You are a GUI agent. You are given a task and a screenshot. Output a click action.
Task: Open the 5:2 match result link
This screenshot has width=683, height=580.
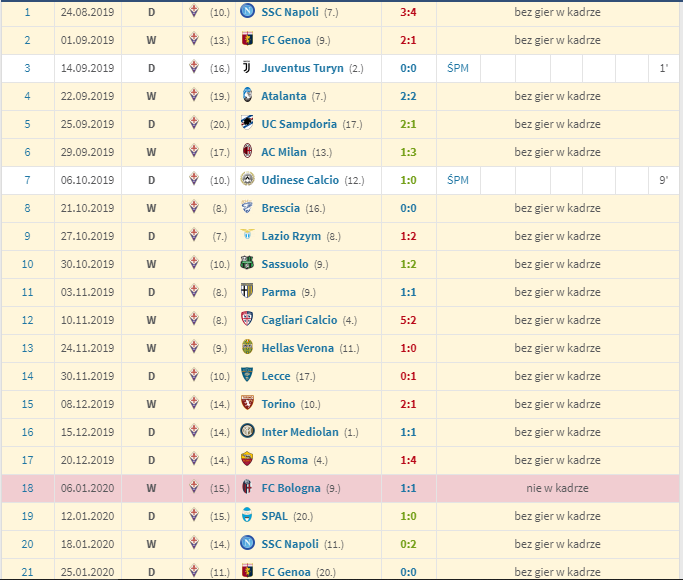coord(408,320)
